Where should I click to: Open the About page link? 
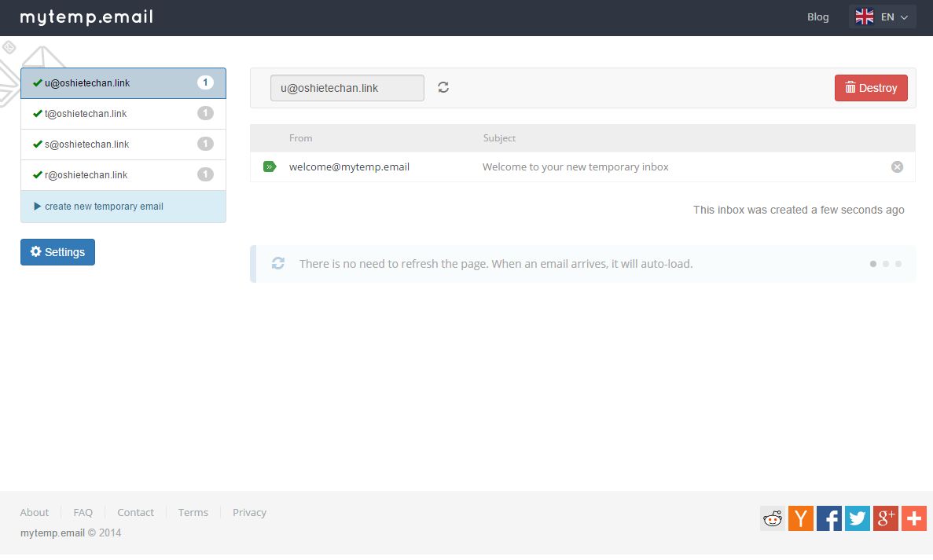click(x=35, y=512)
